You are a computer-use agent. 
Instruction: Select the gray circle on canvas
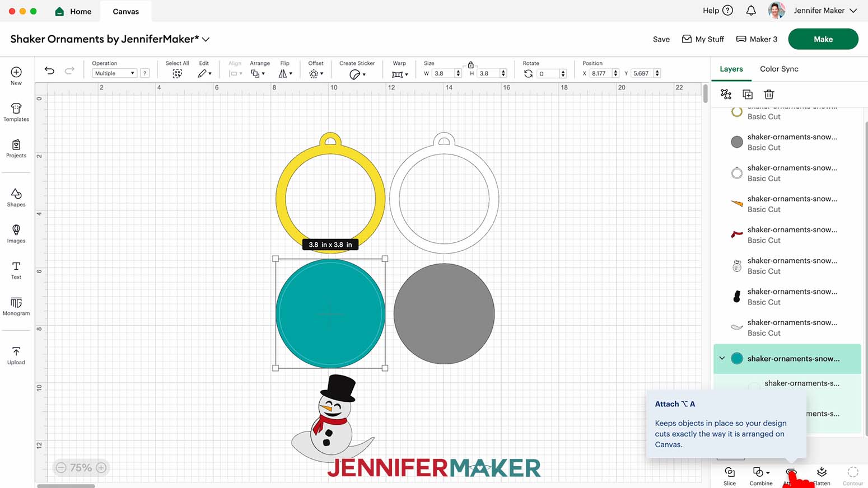444,314
